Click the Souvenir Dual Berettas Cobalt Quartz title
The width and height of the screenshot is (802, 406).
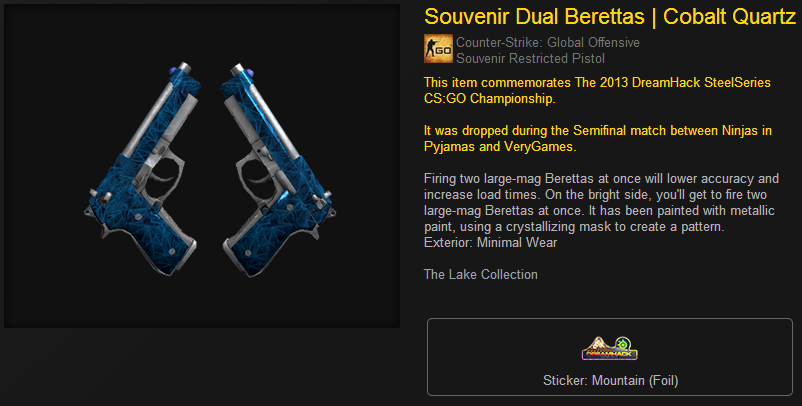click(x=610, y=16)
